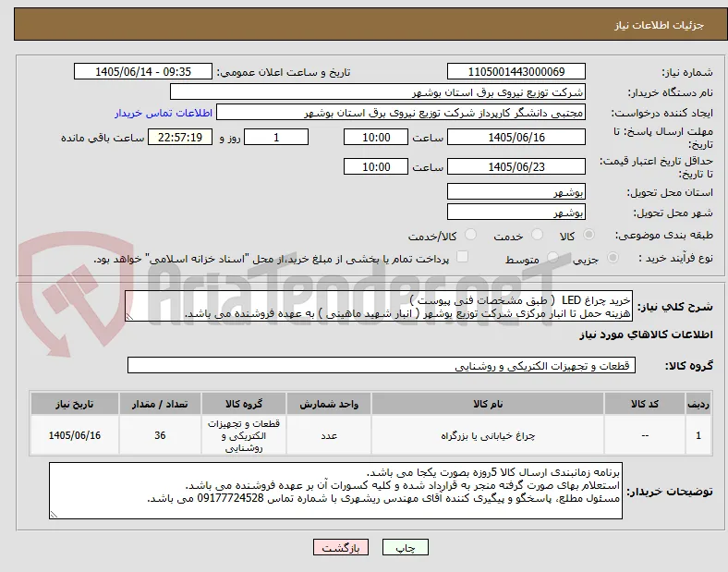The image size is (728, 572).
Task: Click the price validity hour 10:00 field
Action: (376, 166)
